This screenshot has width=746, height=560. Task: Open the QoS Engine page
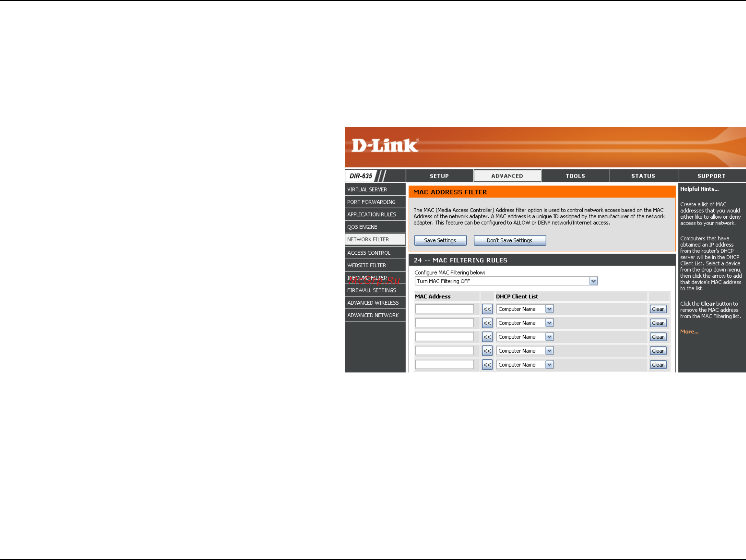(375, 227)
